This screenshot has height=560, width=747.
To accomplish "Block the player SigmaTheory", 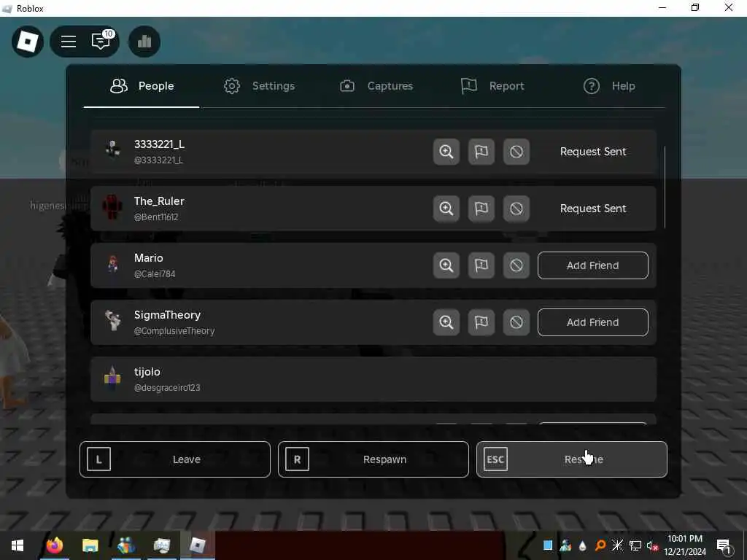I will [x=516, y=322].
